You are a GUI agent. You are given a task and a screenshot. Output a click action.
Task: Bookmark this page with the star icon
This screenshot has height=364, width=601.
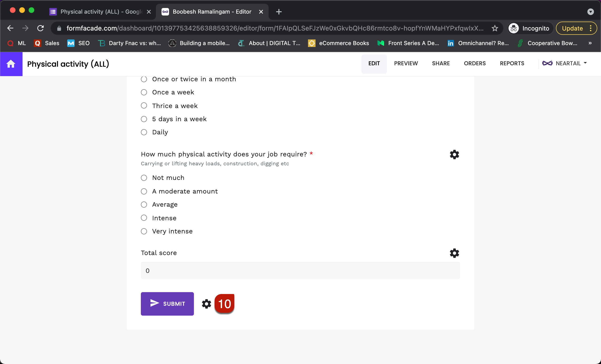[495, 28]
